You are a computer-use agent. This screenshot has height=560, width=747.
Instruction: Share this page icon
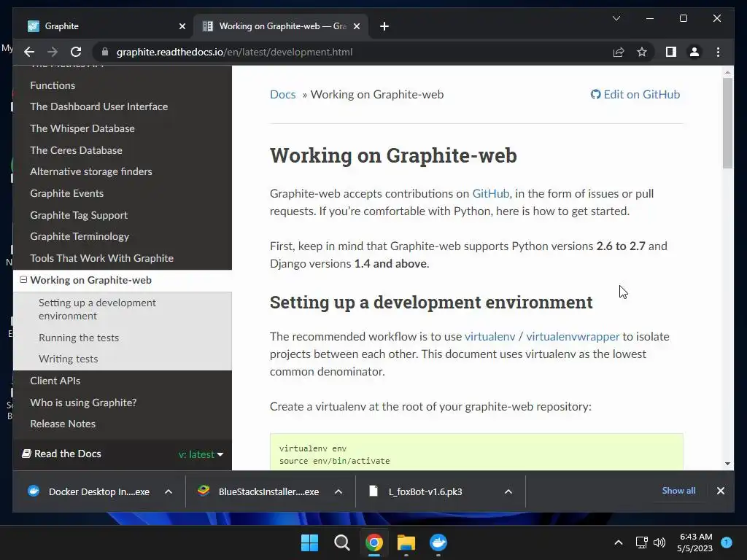coord(619,52)
